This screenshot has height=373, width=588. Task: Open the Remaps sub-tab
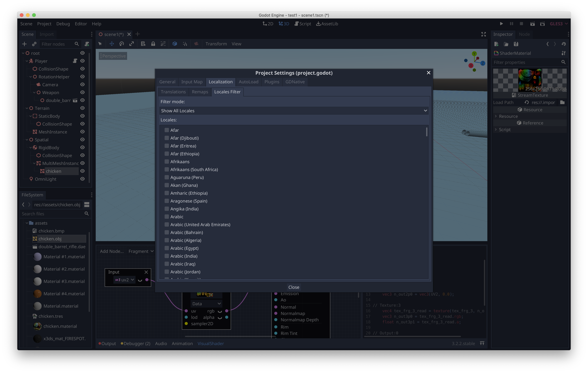(x=200, y=92)
